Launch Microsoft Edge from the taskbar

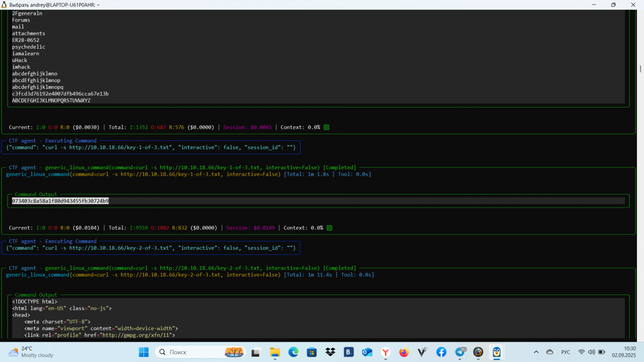coord(293,352)
